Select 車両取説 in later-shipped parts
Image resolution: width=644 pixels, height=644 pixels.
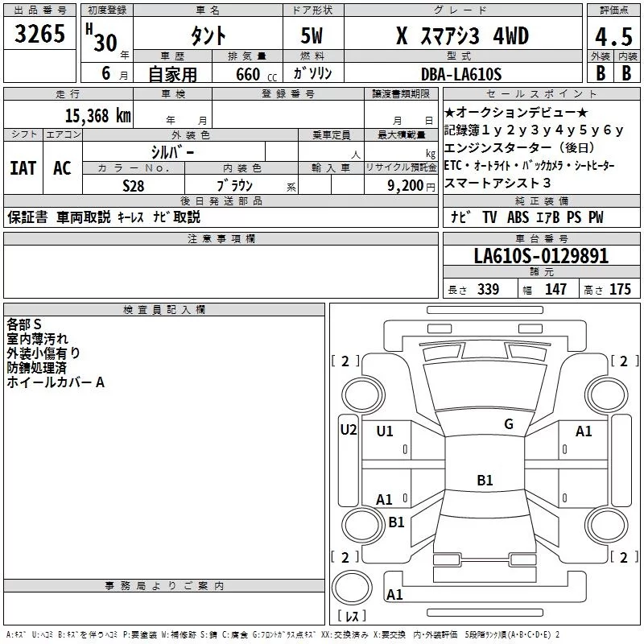pos(84,217)
